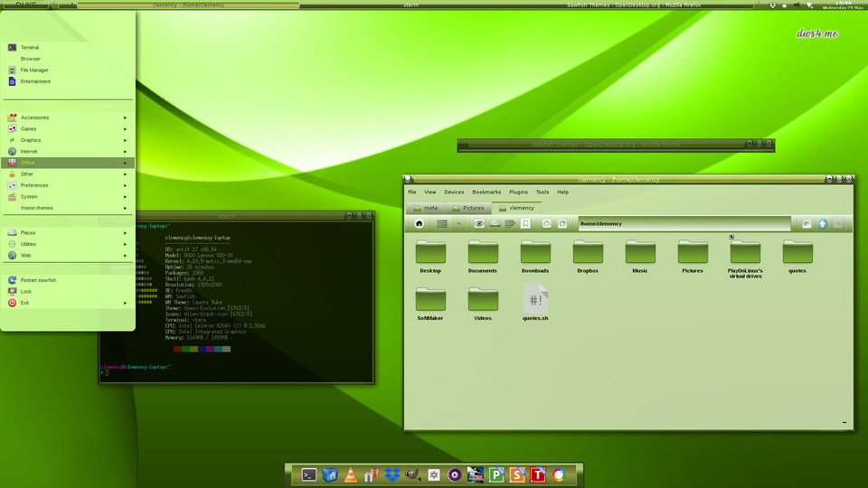Launch GIMP from dock
Image resolution: width=868 pixels, height=488 pixels.
coord(413,474)
